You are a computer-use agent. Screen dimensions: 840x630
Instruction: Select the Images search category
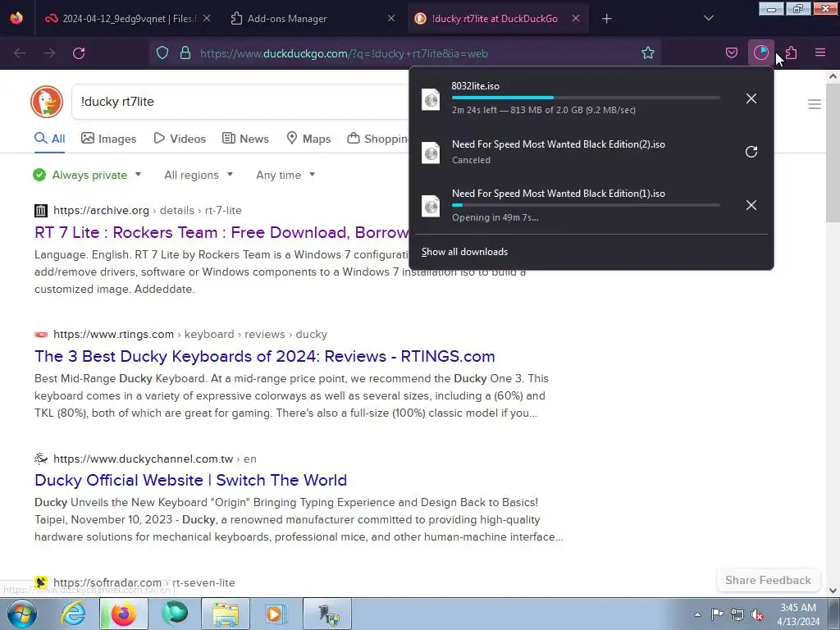(x=109, y=139)
